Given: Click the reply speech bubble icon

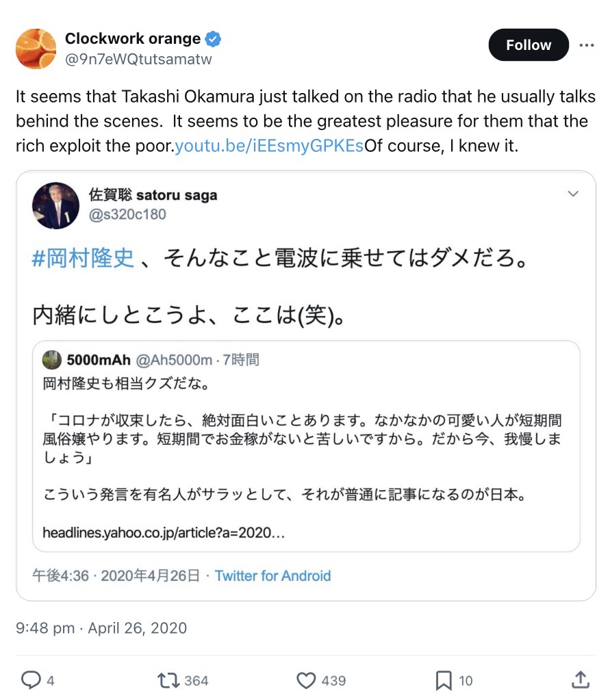Looking at the screenshot, I should click(x=31, y=679).
